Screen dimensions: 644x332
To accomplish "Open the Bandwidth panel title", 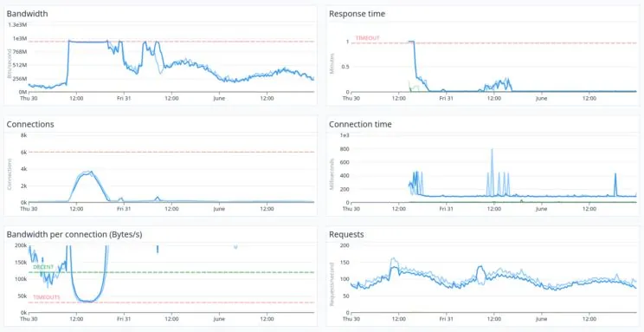I will tap(27, 14).
